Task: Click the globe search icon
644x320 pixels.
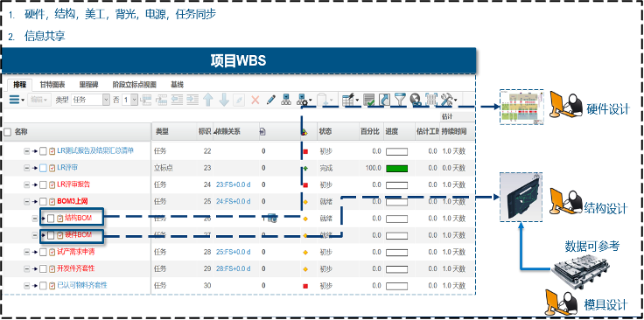Action: [416, 100]
